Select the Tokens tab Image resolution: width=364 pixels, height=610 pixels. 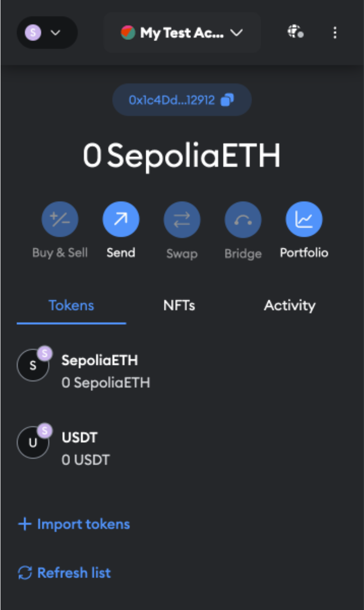[x=71, y=305]
